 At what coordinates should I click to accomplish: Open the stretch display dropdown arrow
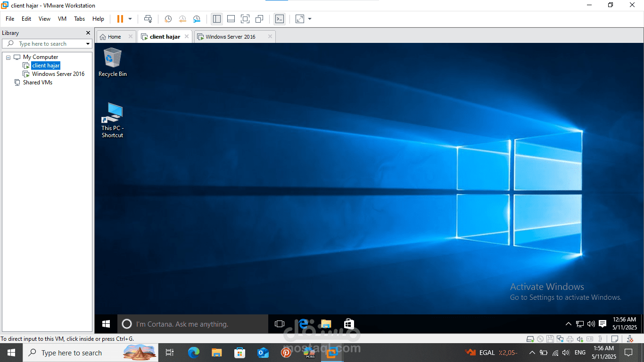click(310, 19)
